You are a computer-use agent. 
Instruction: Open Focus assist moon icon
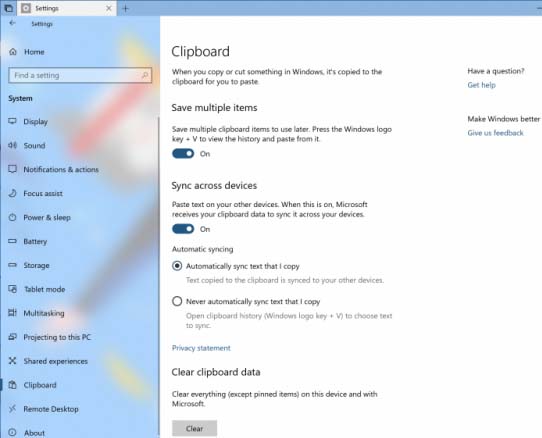[12, 193]
